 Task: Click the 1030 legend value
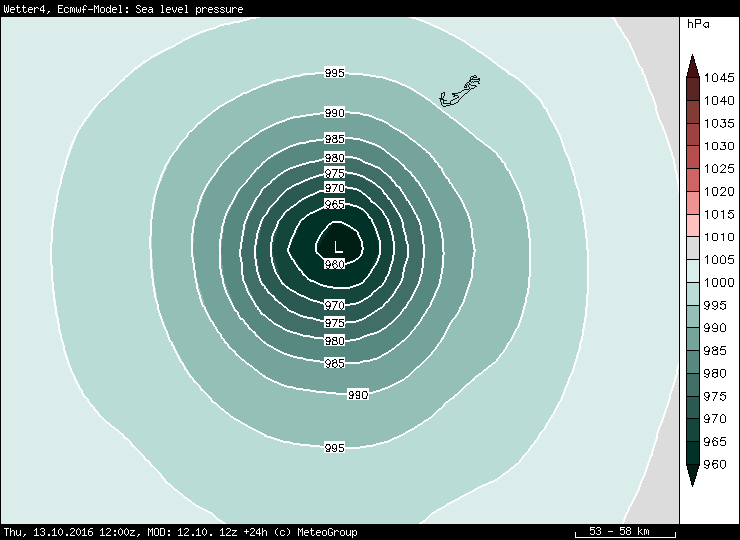(x=719, y=146)
